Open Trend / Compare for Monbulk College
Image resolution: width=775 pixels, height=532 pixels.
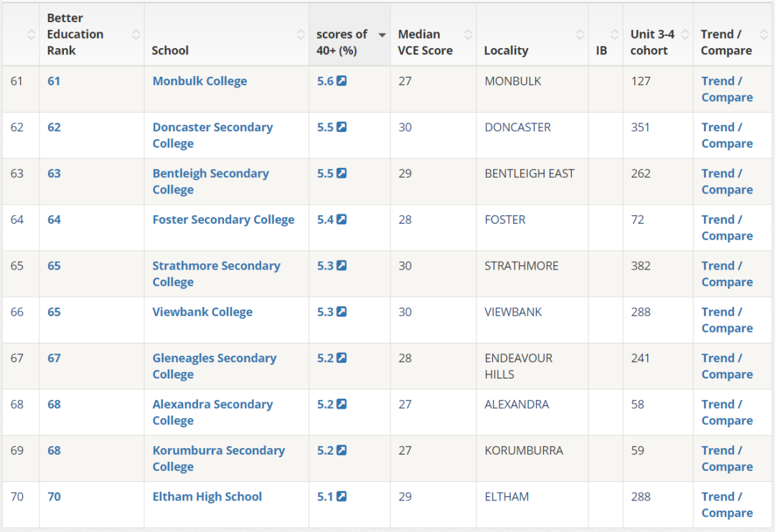tap(727, 89)
